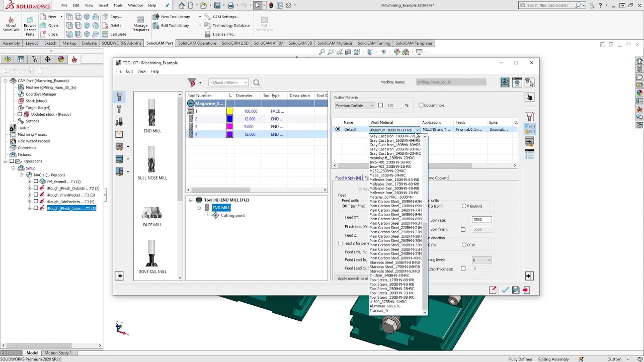Open Toolkit Edit menu
Image resolution: width=644 pixels, height=362 pixels.
click(129, 71)
